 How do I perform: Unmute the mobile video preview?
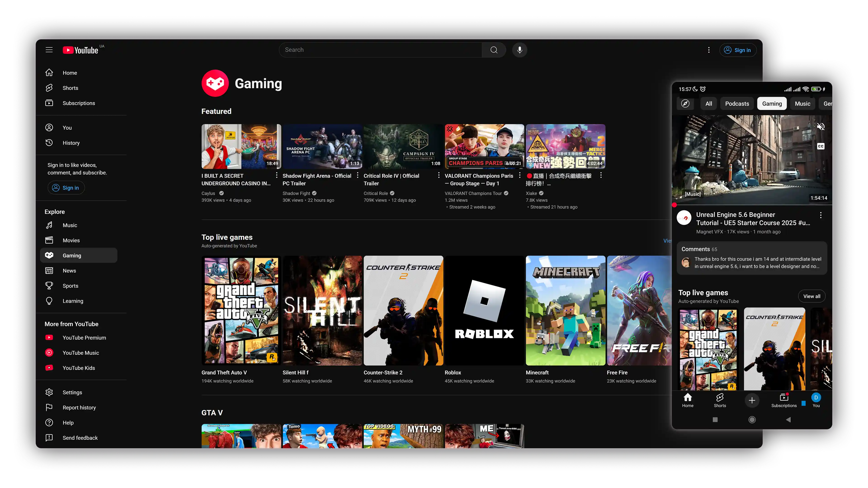tap(821, 127)
